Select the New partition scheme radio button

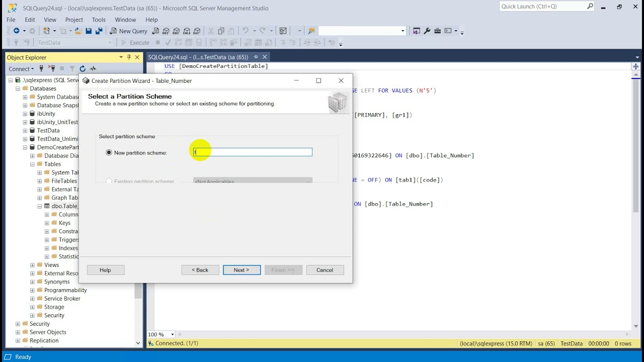(x=109, y=152)
